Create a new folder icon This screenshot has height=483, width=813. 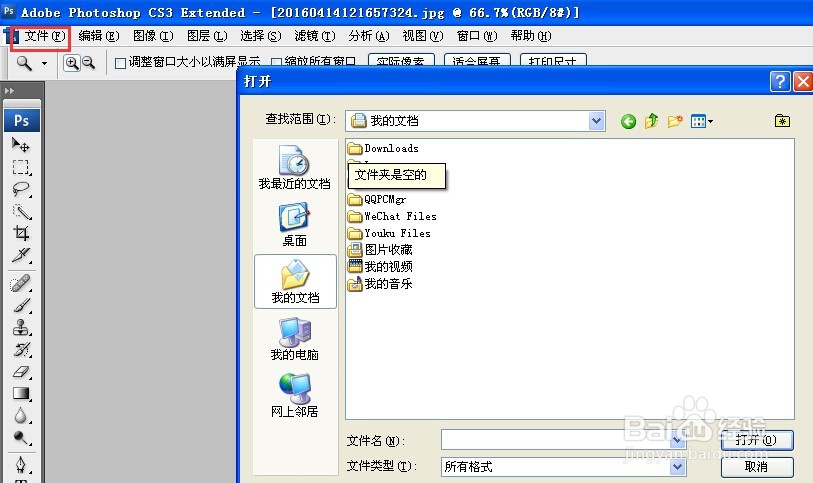click(675, 121)
